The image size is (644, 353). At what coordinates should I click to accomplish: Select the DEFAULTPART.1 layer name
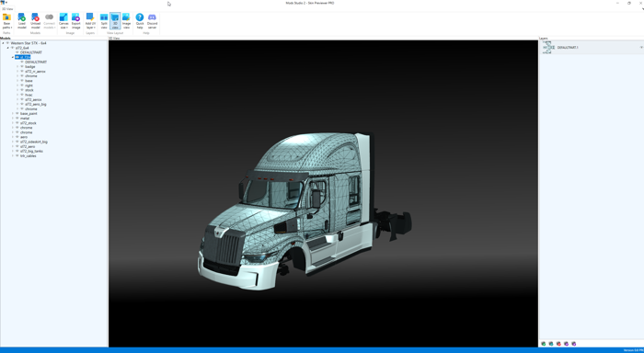pyautogui.click(x=568, y=48)
